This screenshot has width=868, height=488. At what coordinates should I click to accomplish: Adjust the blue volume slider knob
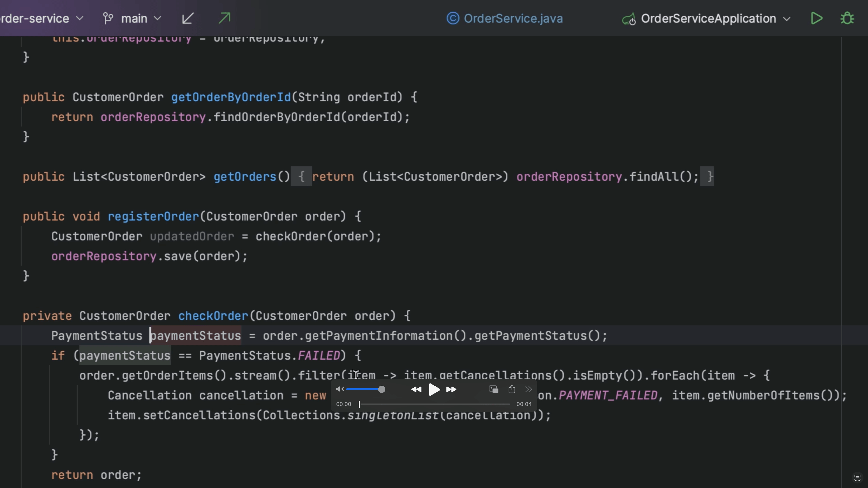(381, 390)
